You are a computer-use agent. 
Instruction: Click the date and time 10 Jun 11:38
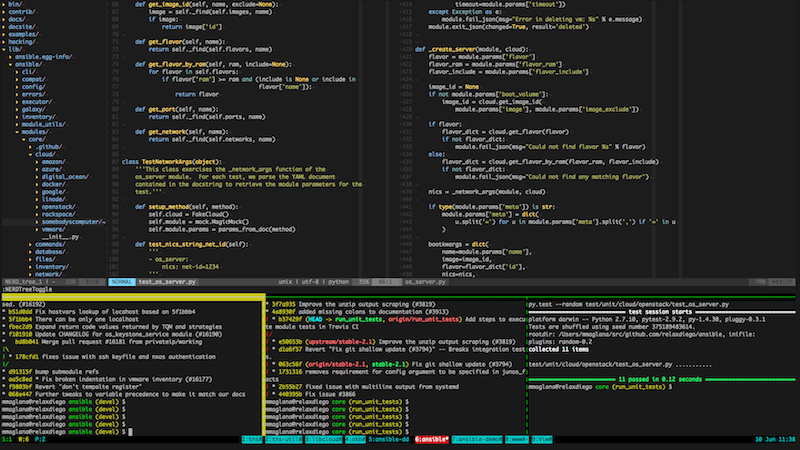[x=775, y=439]
